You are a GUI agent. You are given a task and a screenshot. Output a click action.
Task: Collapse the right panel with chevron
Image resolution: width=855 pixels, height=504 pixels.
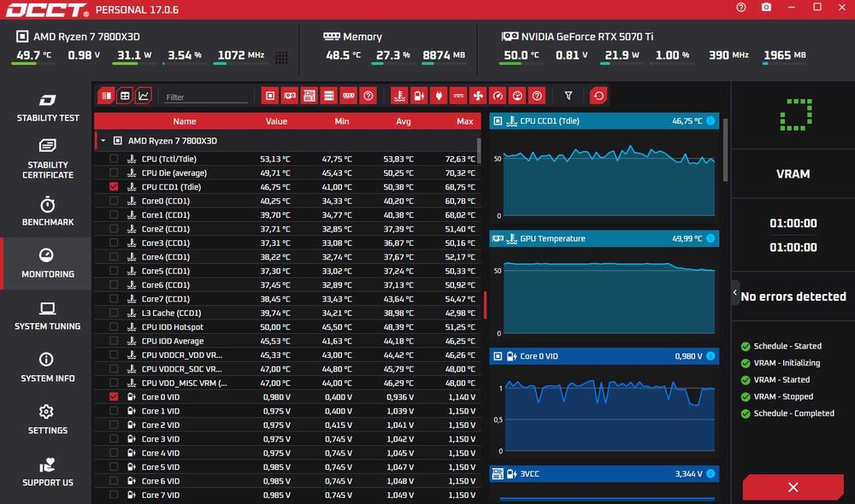(735, 293)
